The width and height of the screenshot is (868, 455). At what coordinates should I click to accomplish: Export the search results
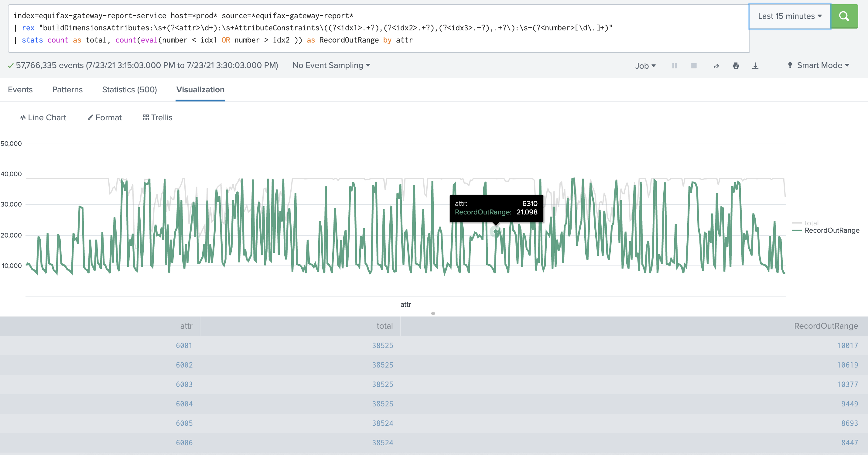pyautogui.click(x=755, y=66)
